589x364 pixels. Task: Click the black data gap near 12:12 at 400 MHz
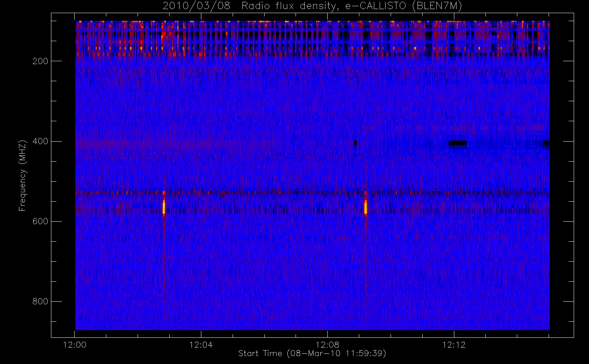tap(458, 143)
